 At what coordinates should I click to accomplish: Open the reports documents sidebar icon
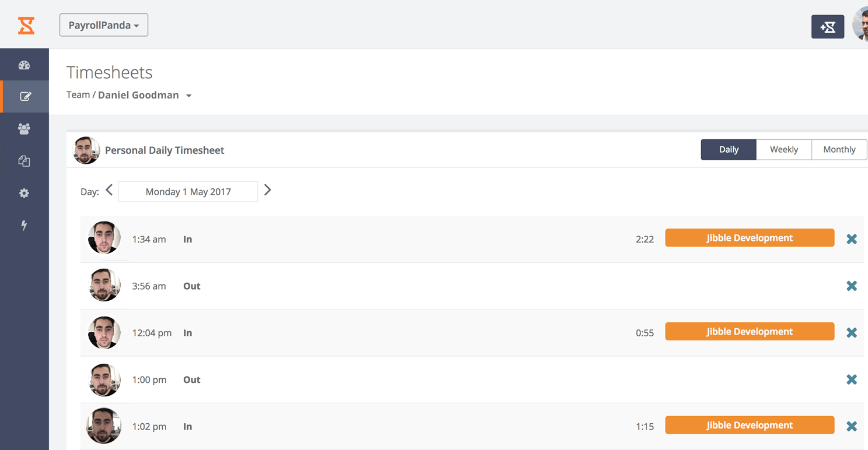tap(24, 161)
